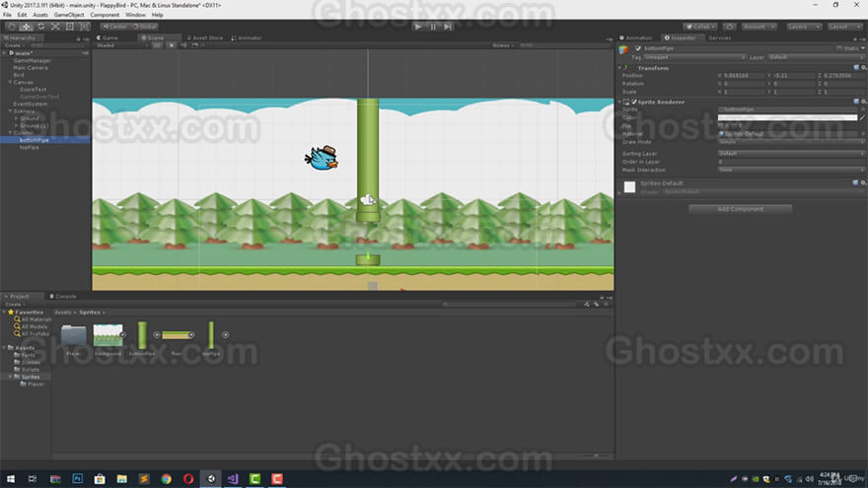868x488 pixels.
Task: Open the sprite object picker circle
Action: [x=862, y=109]
